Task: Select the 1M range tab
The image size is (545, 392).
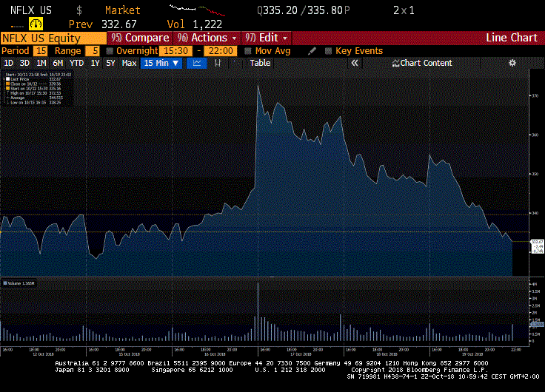Action: (41, 63)
